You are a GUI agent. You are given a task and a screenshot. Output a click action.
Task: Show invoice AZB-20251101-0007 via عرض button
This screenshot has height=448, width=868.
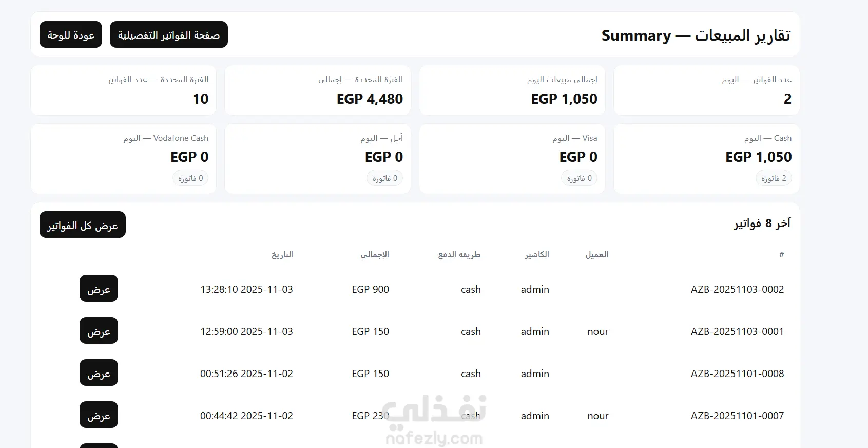(x=99, y=415)
